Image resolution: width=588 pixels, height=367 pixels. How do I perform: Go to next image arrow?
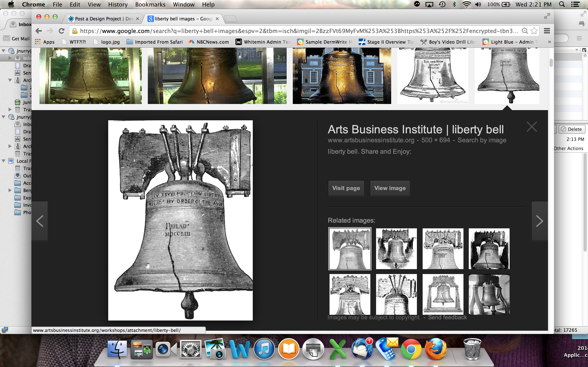coord(539,221)
